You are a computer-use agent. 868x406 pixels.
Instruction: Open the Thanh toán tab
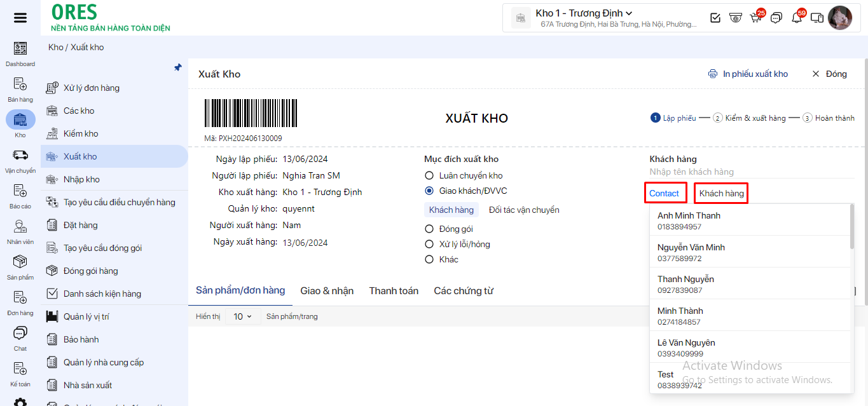point(394,290)
